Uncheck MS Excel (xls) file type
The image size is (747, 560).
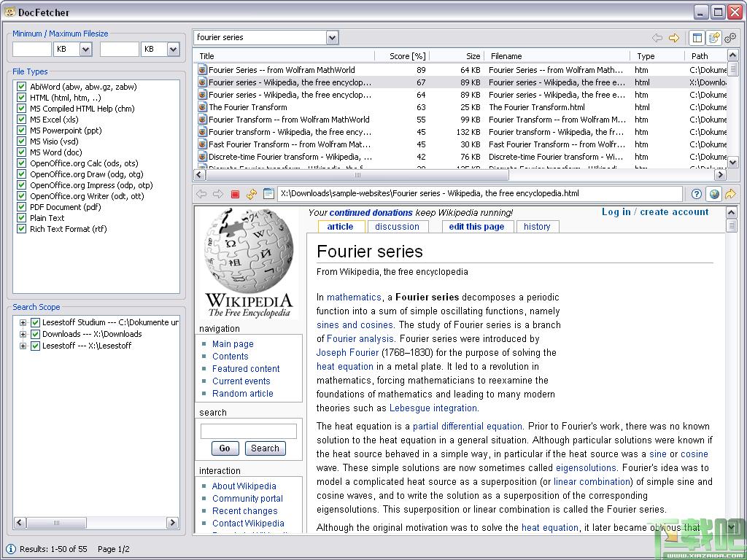(x=22, y=120)
